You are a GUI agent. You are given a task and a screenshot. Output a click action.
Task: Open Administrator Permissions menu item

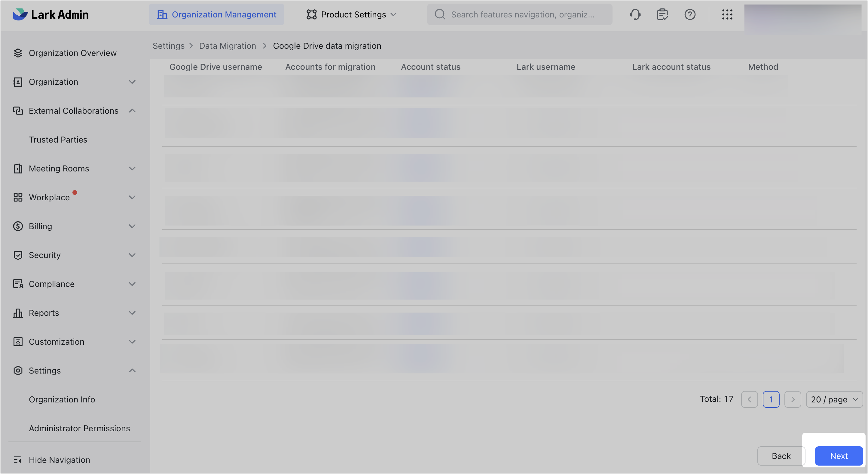point(79,429)
